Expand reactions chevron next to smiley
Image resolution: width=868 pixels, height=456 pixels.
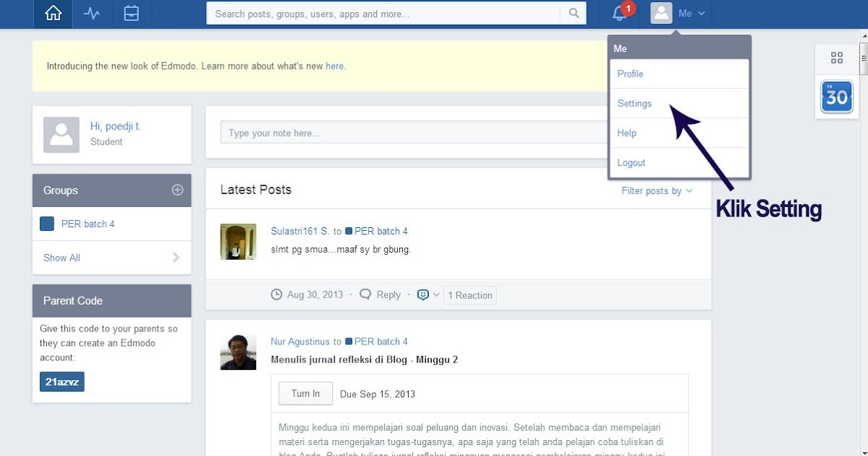(436, 295)
